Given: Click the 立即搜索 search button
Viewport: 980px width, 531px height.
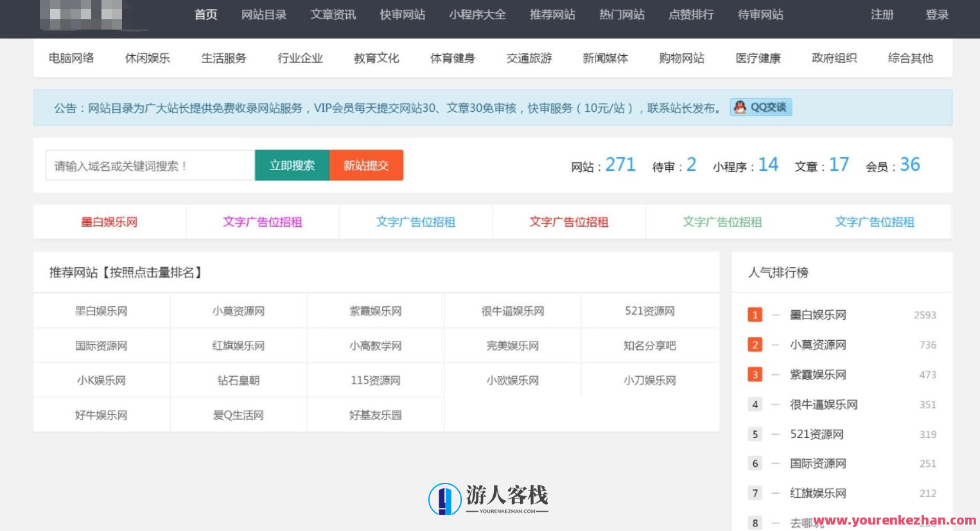Looking at the screenshot, I should coord(292,165).
